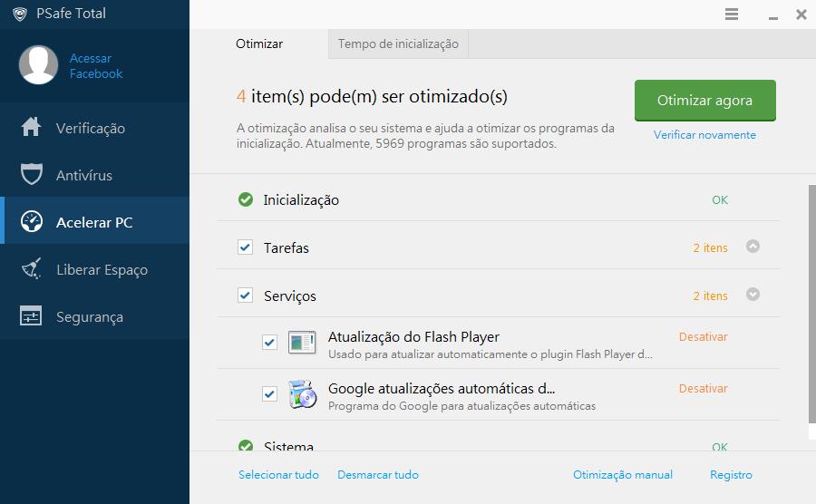Screen dimensions: 816x504
Task: Click the Serviços row label
Action: point(290,296)
